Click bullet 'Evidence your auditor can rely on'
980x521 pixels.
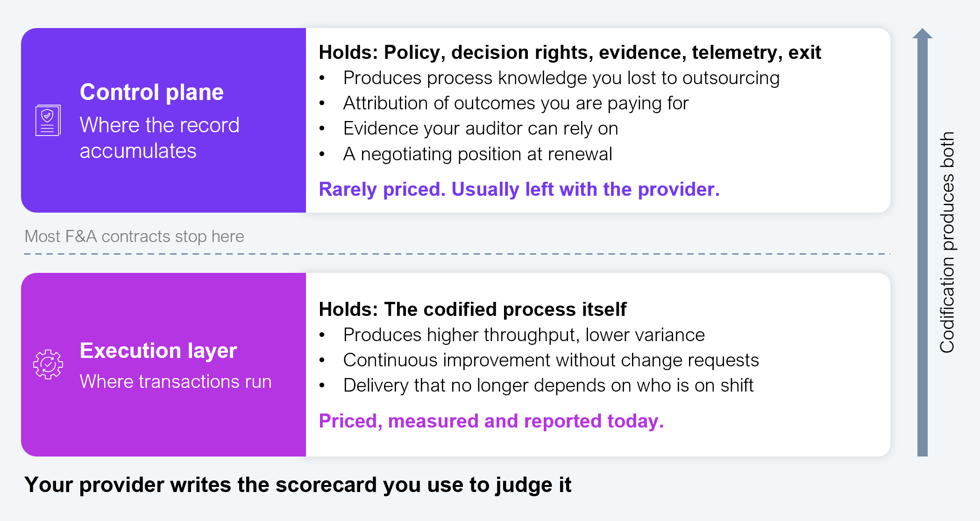[x=481, y=128]
